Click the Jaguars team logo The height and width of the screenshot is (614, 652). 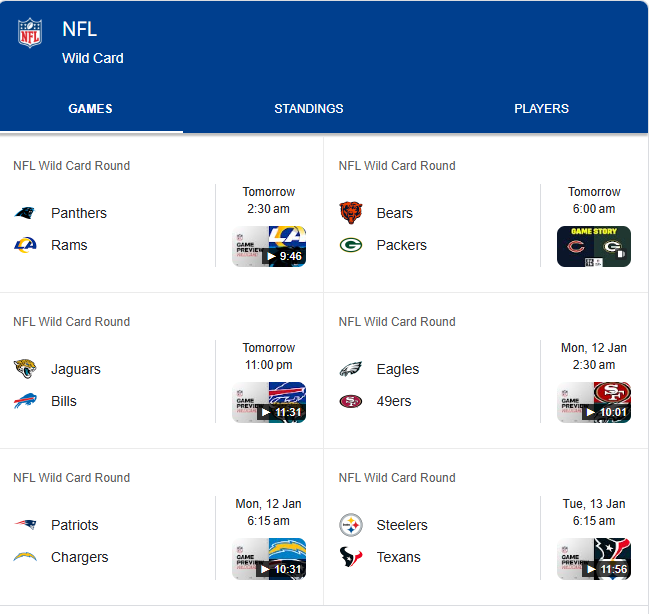point(25,369)
